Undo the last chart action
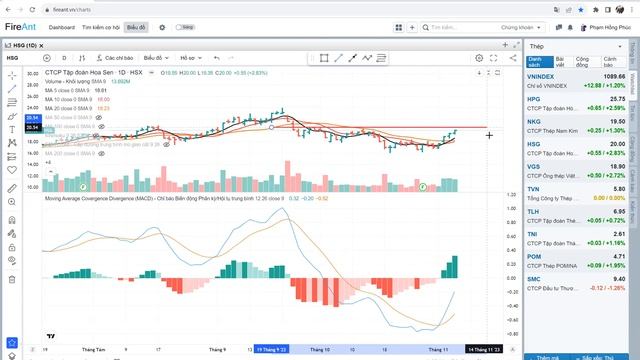 217,58
